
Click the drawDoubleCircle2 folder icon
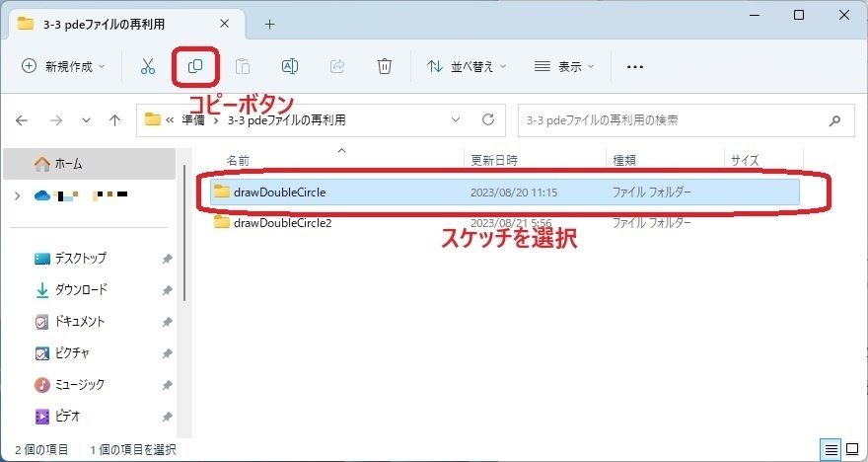point(221,223)
